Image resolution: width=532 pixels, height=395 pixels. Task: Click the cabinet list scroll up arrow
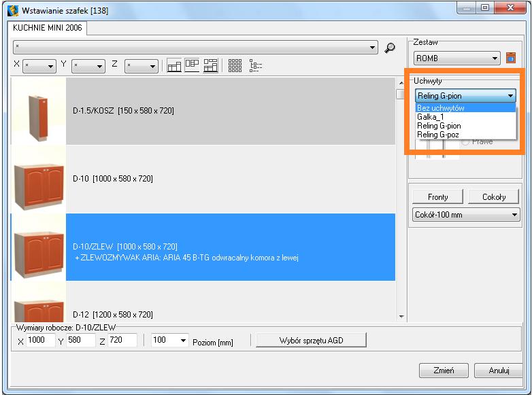pos(401,83)
